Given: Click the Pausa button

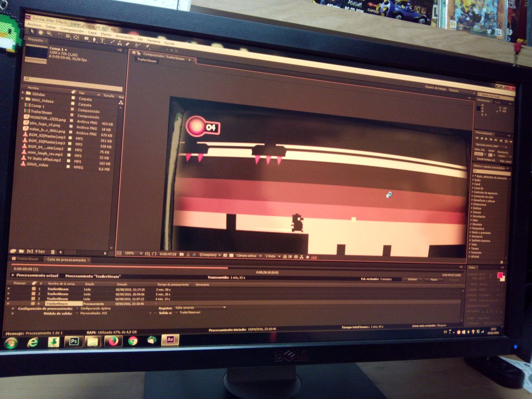Looking at the screenshot, I should tap(434, 279).
